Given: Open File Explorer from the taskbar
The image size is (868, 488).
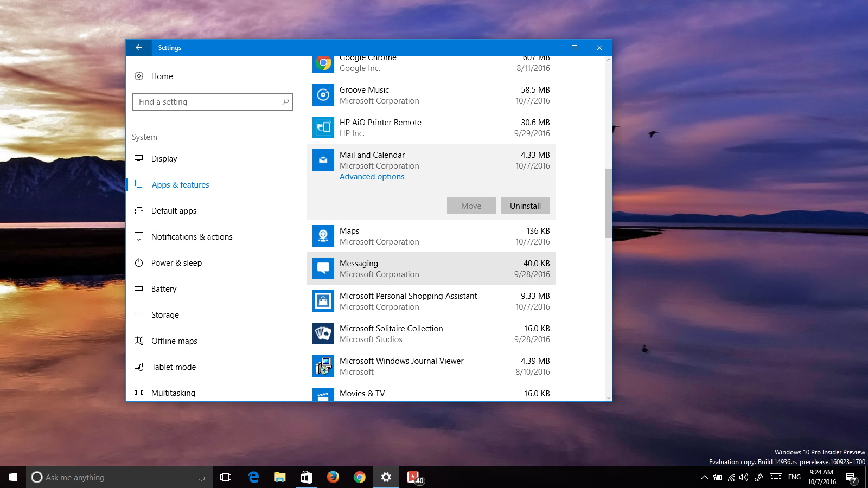Looking at the screenshot, I should click(x=280, y=477).
